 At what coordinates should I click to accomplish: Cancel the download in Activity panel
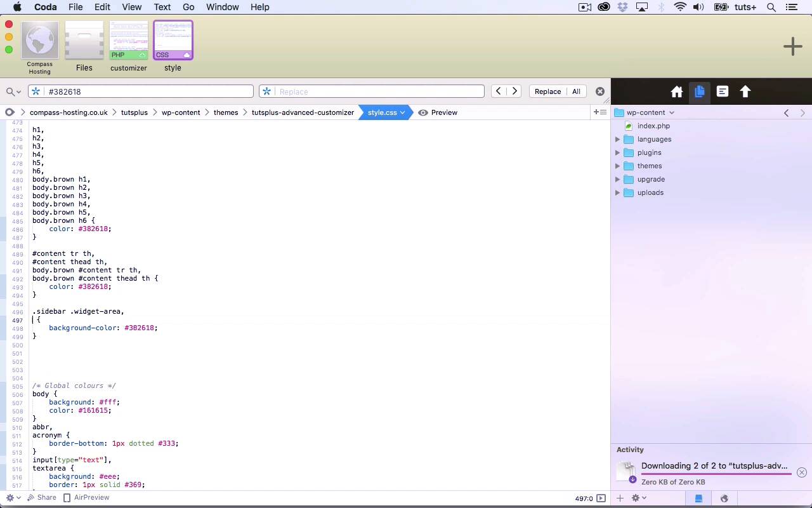pyautogui.click(x=801, y=472)
